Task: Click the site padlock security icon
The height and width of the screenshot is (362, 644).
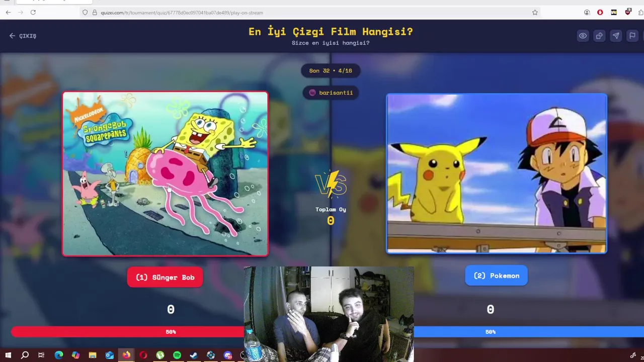Action: pyautogui.click(x=94, y=13)
